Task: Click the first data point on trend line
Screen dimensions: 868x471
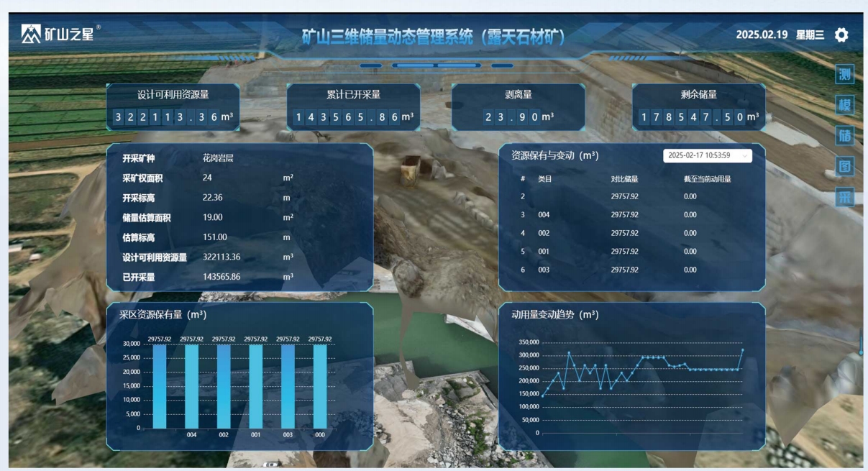Action: (x=542, y=395)
